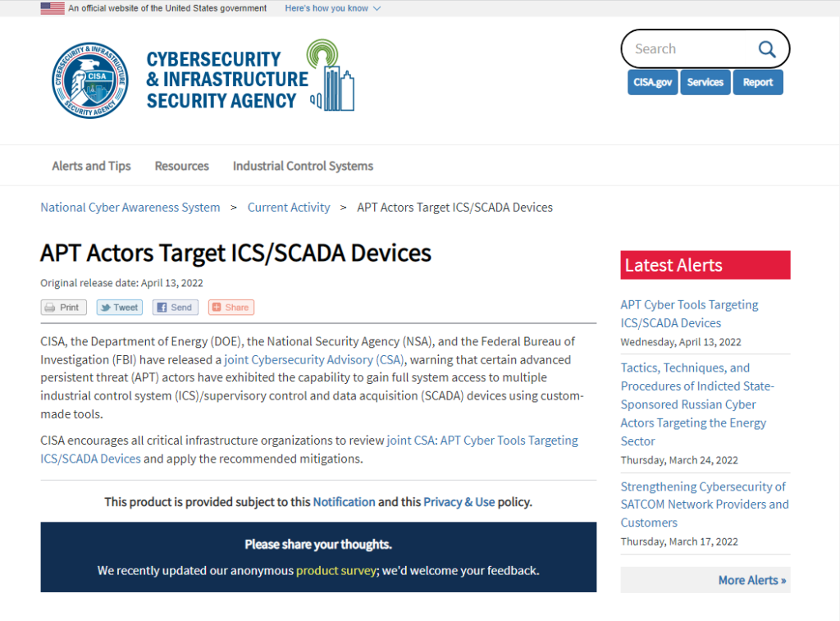The height and width of the screenshot is (621, 840).
Task: Click the Report button
Action: pyautogui.click(x=758, y=82)
